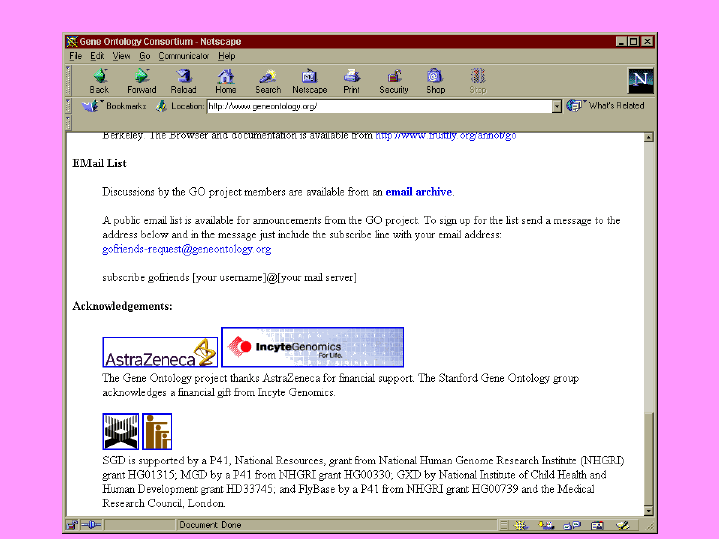This screenshot has width=719, height=539.
Task: Open the View menu
Action: click(121, 56)
